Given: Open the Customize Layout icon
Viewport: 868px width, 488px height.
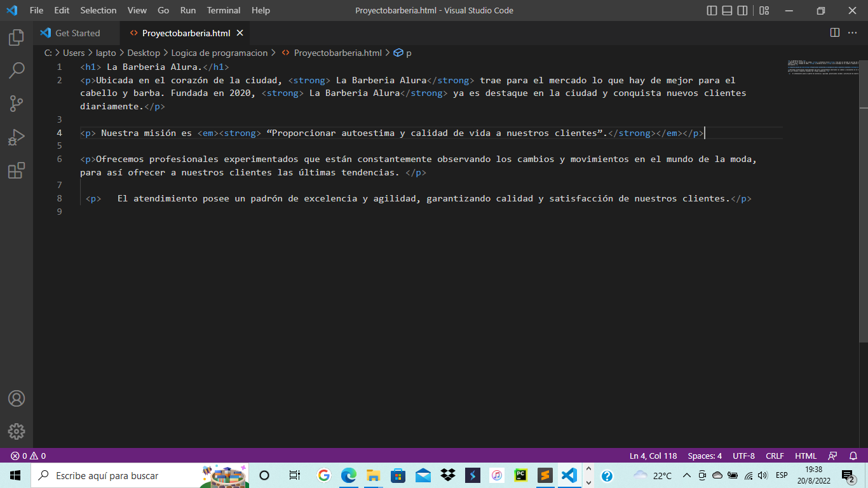Looking at the screenshot, I should click(764, 10).
